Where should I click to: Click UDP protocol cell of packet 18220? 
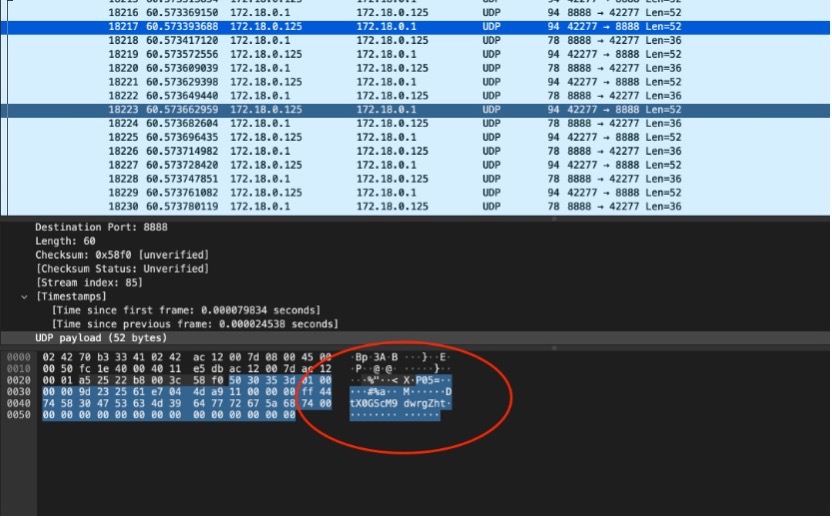point(491,68)
